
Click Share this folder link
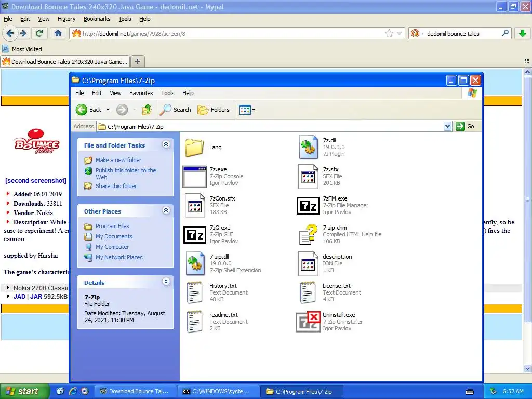[116, 186]
